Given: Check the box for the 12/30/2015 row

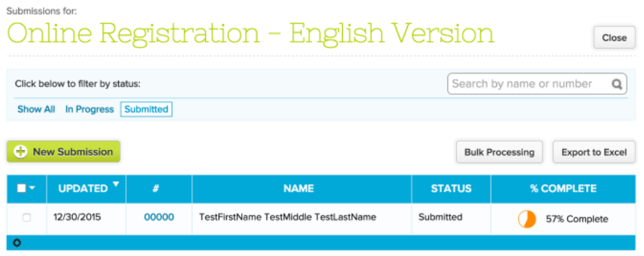Looking at the screenshot, I should click(x=26, y=217).
